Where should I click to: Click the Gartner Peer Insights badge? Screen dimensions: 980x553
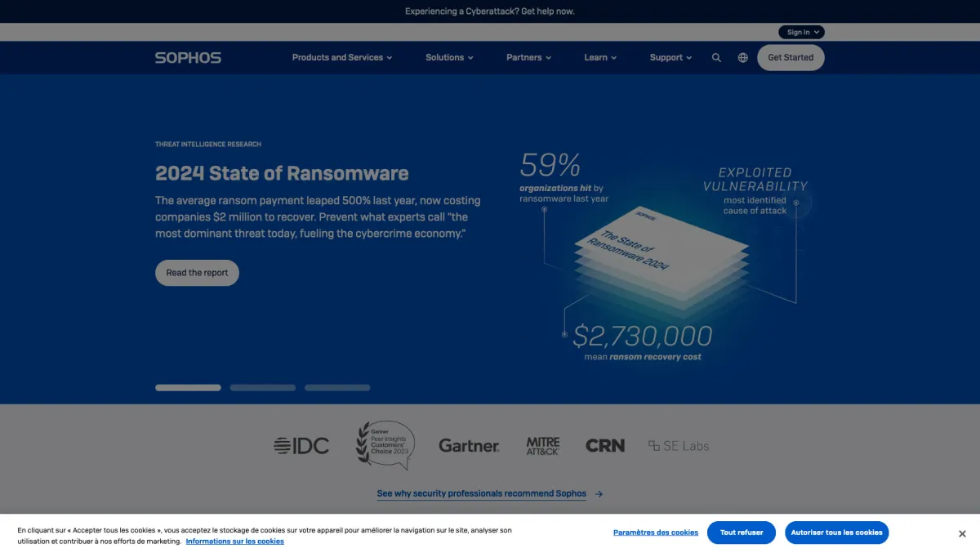coord(385,445)
